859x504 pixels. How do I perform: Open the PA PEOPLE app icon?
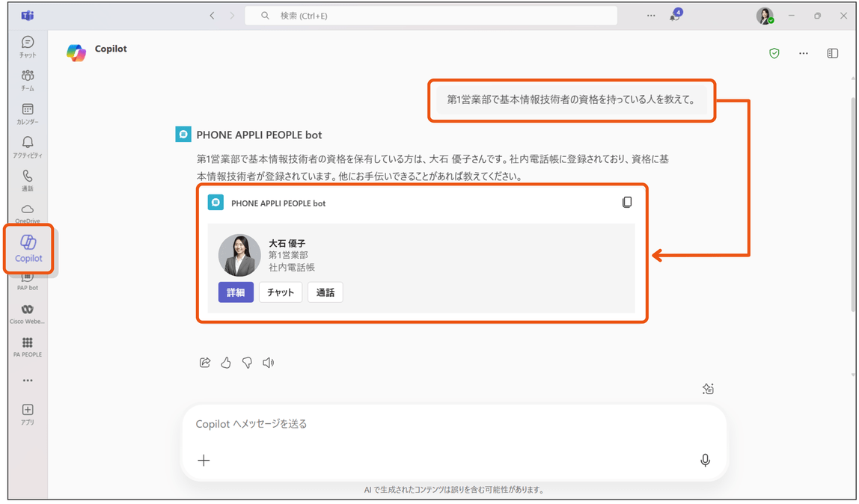point(28,347)
